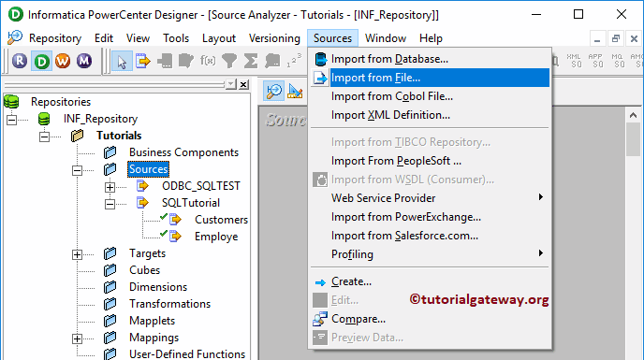Choose Import XML Definition
Viewport: 644px width, 360px height.
pyautogui.click(x=430, y=115)
